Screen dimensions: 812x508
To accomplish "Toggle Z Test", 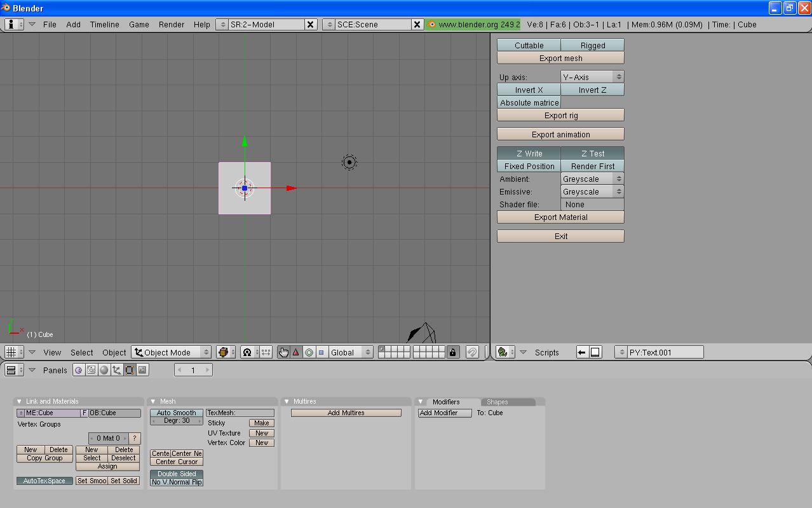I will [592, 153].
